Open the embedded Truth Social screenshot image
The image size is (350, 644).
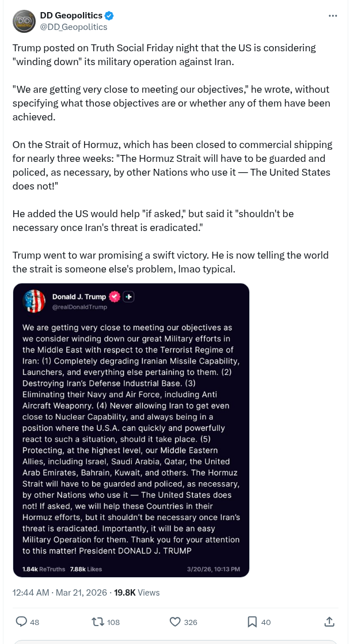131,430
